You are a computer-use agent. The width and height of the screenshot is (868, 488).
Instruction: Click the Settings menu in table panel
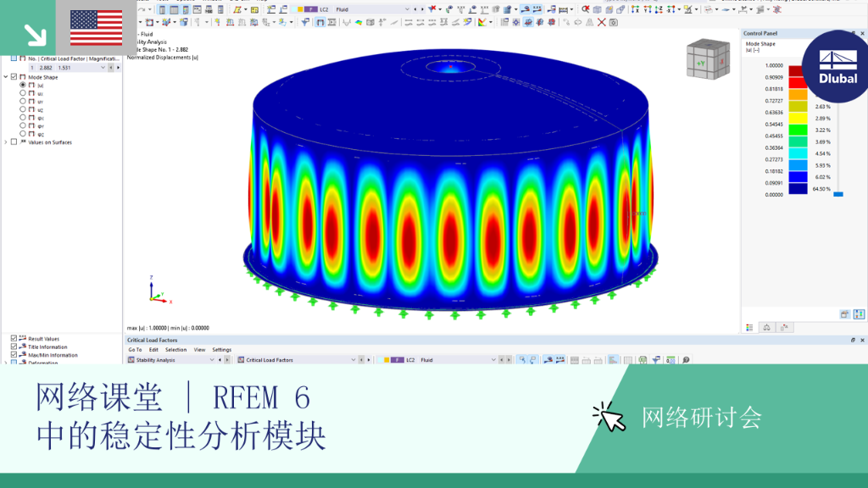click(x=222, y=350)
